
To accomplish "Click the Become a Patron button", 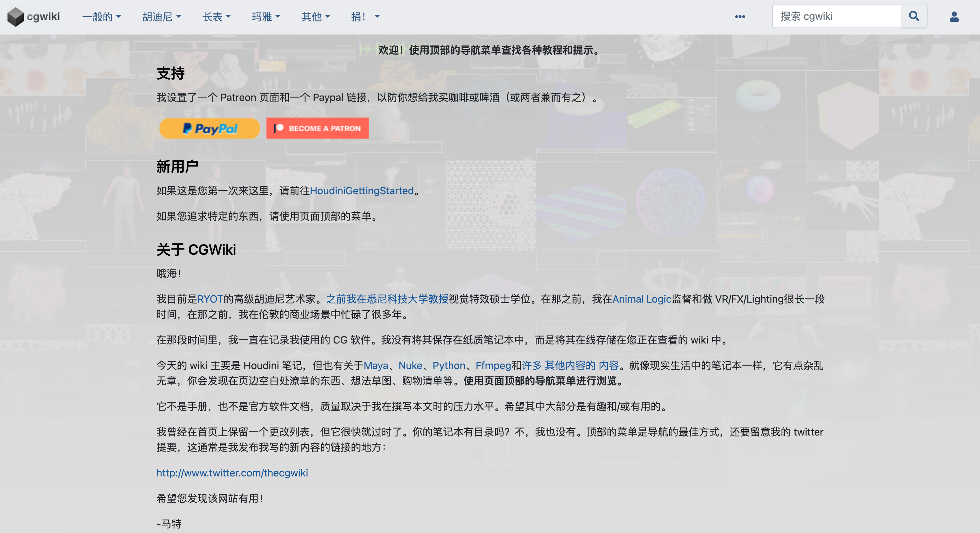I will (x=317, y=128).
